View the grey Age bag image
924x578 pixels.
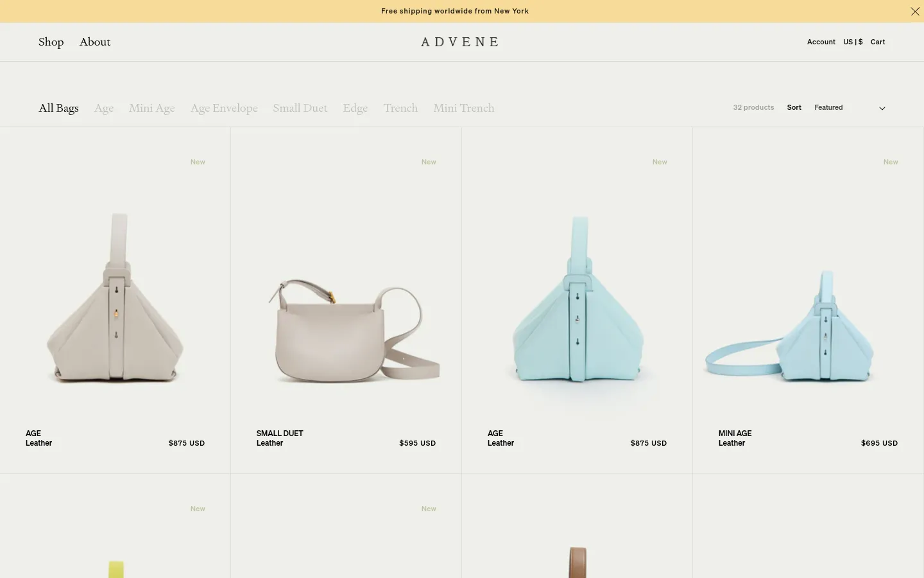[116, 297]
